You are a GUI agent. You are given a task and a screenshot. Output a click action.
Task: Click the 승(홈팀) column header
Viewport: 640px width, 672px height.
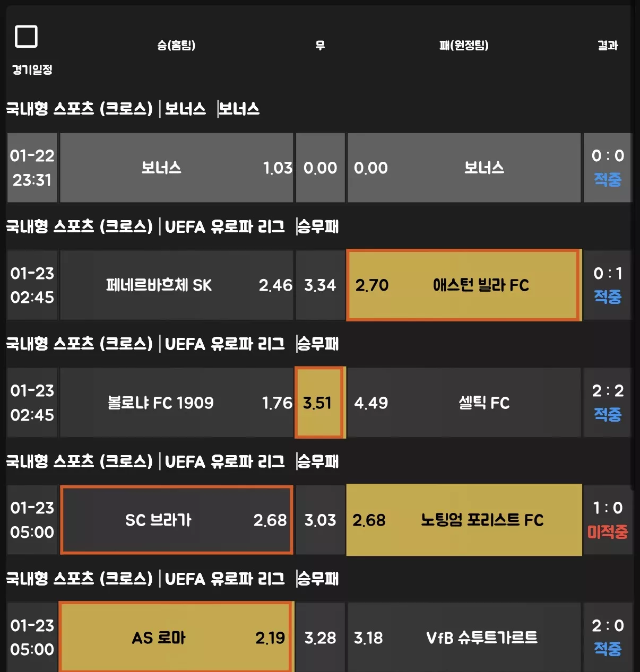(176, 46)
